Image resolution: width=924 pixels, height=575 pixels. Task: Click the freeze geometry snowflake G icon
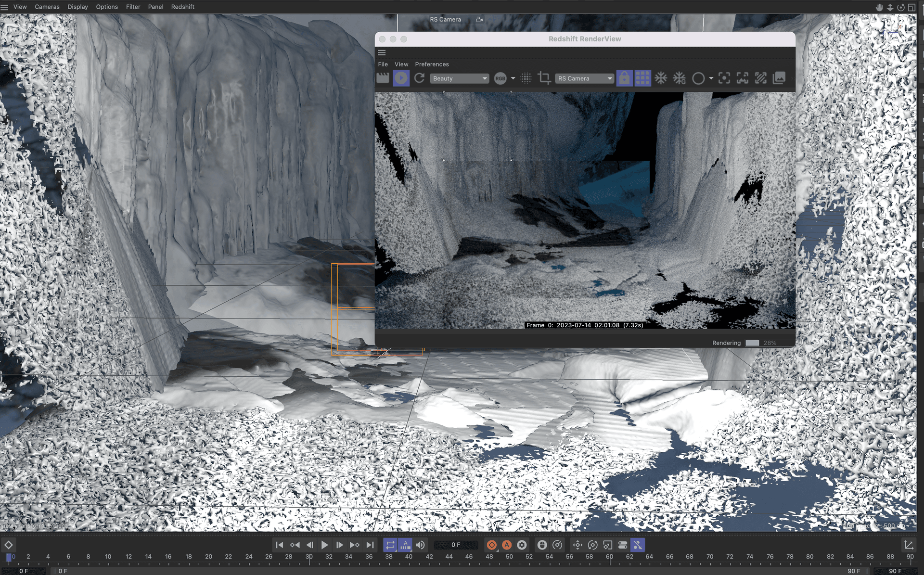pos(679,78)
